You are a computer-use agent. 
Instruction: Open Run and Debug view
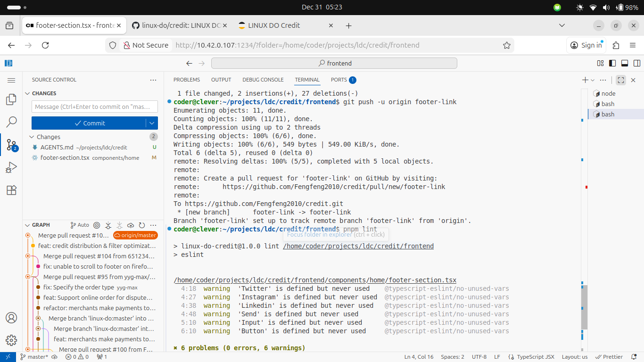[11, 168]
